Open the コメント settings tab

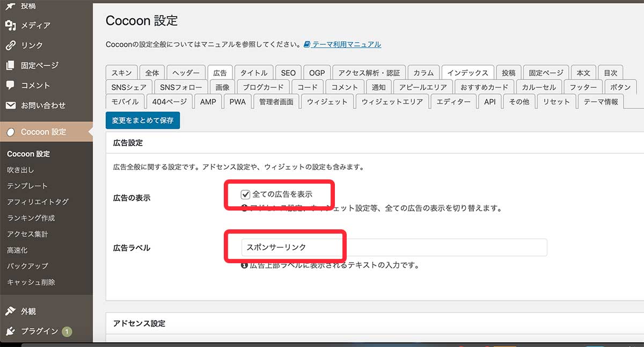(x=345, y=87)
